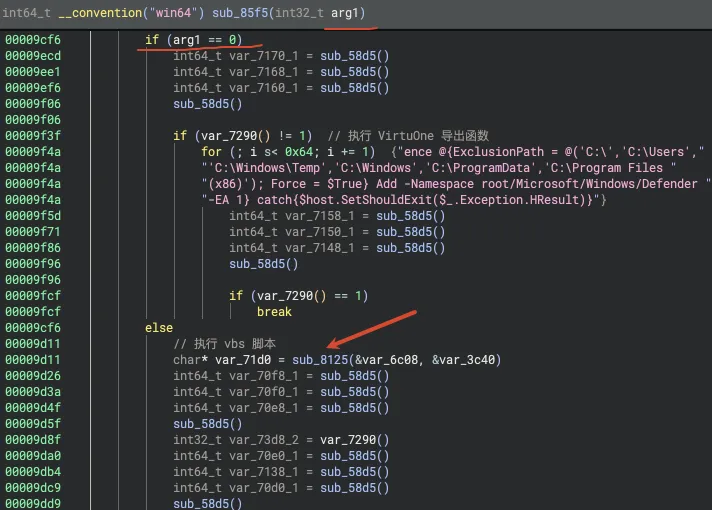Click the &var_6c08 argument of sub_8125

pos(386,360)
